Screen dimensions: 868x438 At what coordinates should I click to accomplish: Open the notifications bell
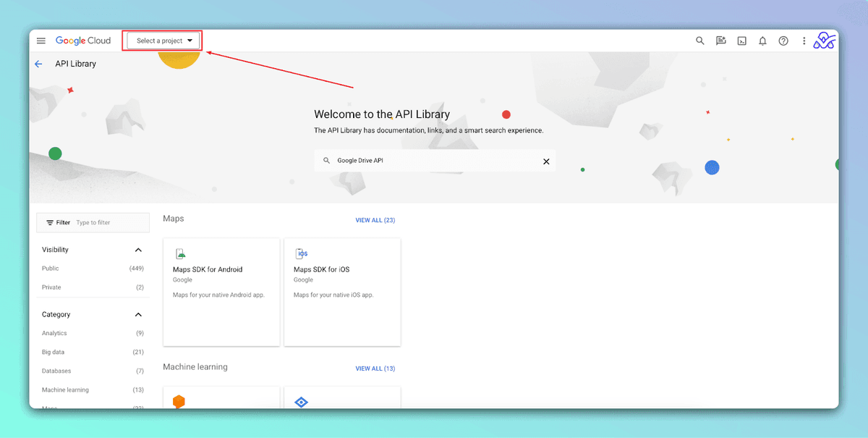pos(762,41)
